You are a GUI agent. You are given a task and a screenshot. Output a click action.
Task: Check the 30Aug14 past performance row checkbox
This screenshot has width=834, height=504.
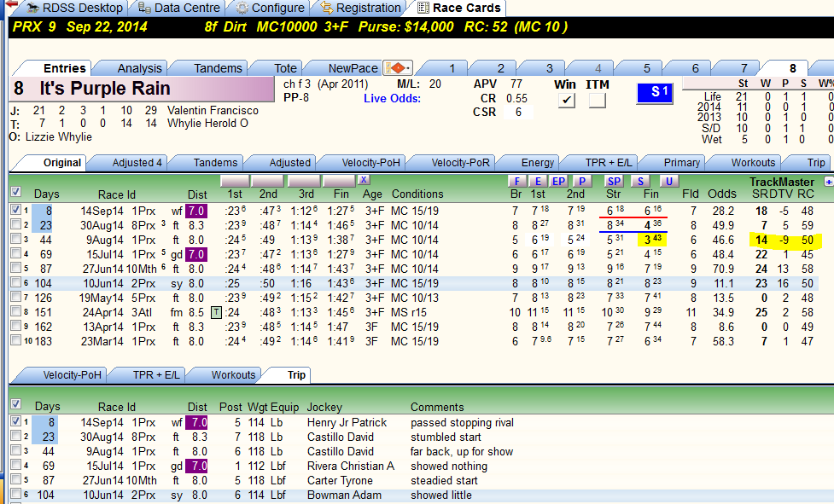coord(15,224)
